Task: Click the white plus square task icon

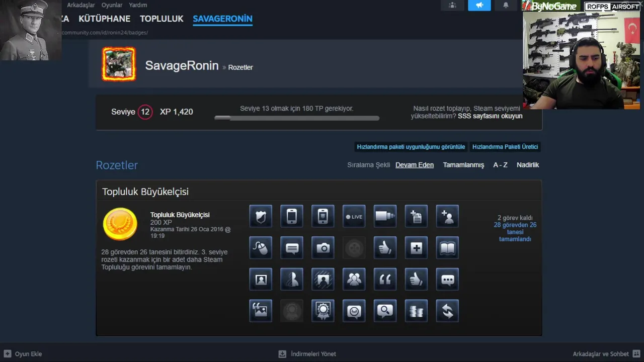Action: [417, 248]
